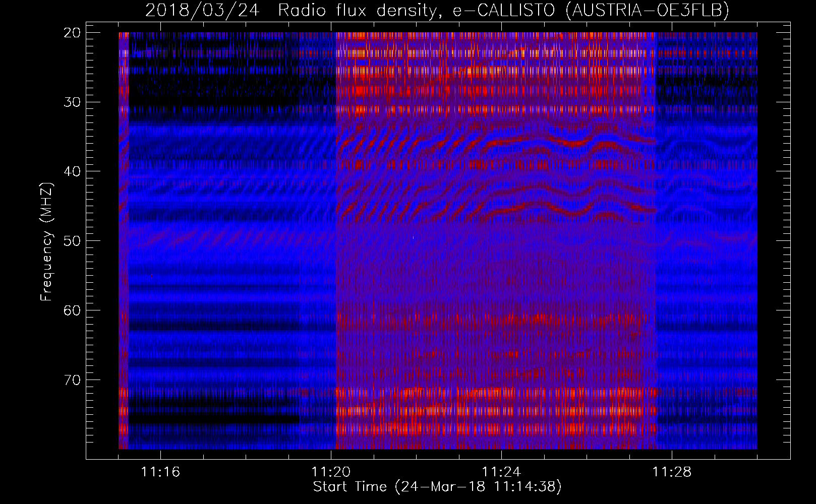Click the '11:20' time tick label

click(x=331, y=472)
